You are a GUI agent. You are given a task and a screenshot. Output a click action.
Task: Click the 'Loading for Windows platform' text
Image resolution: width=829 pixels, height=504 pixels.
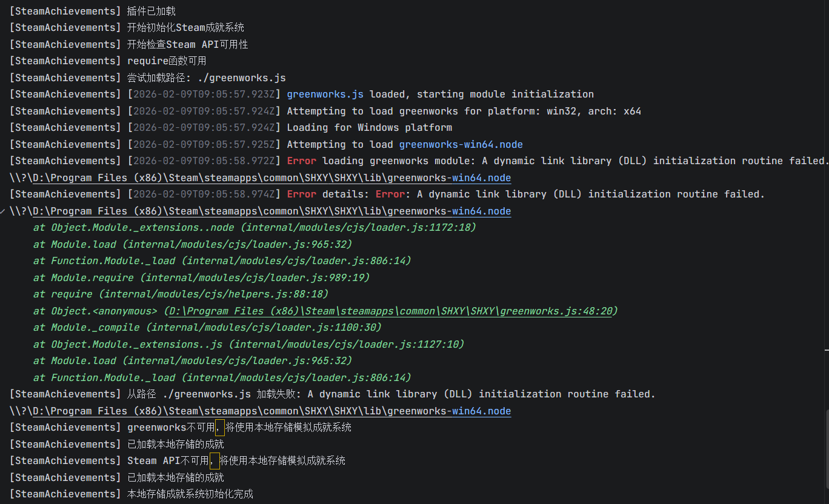[369, 128]
